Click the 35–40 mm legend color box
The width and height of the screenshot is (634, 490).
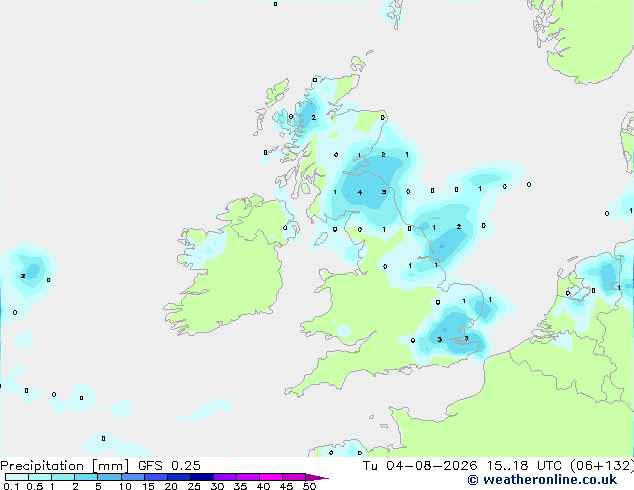(x=247, y=477)
